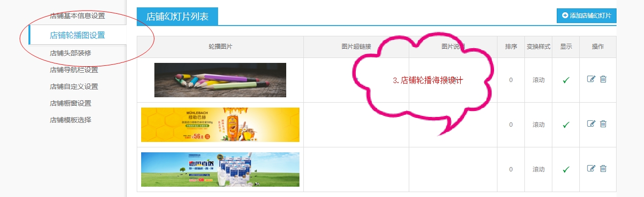Viewport: 644px width, 197px height.
Task: Toggle display checkmark for honey slide
Action: (x=566, y=125)
